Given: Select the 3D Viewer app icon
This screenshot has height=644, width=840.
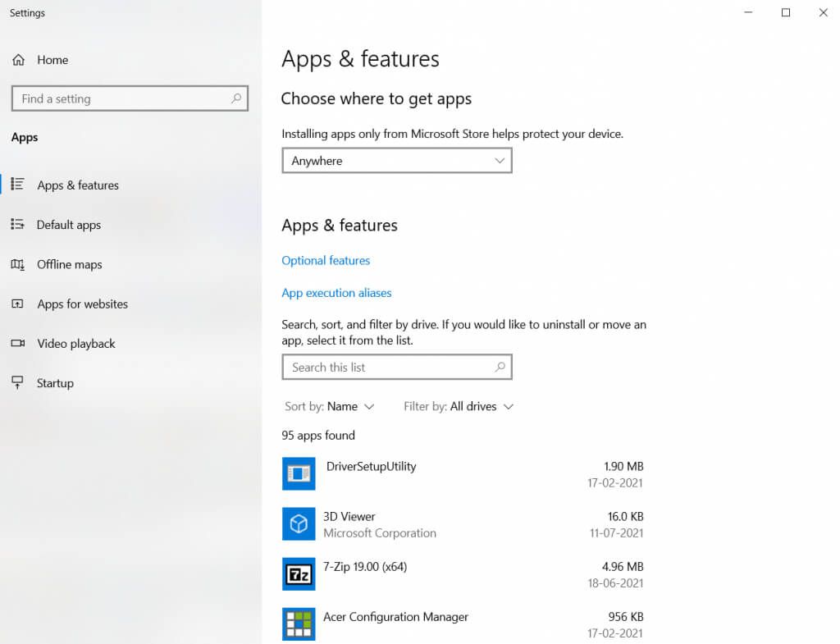Looking at the screenshot, I should tap(299, 523).
